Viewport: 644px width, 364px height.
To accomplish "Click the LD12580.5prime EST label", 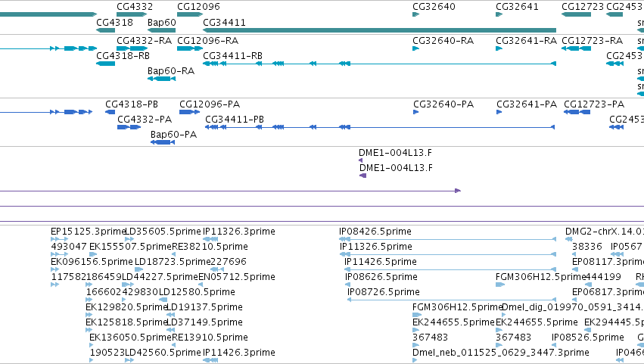I will tap(197, 293).
